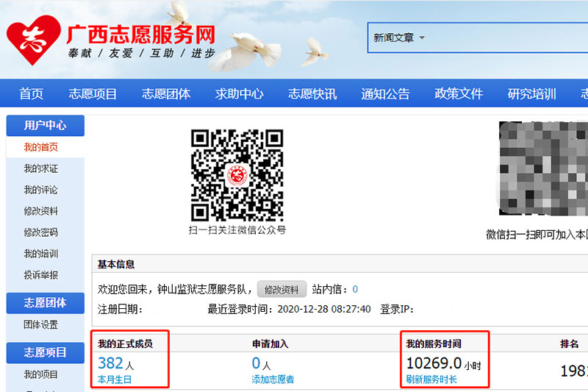Viewport: 588px width, 392px height.
Task: Click the WeChat public account QR code
Action: 237,175
